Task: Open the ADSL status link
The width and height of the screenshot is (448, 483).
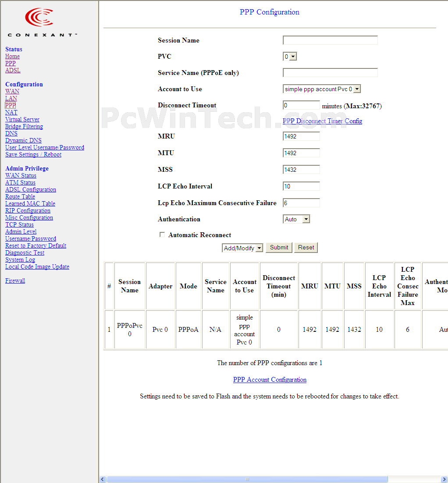Action: tap(13, 70)
